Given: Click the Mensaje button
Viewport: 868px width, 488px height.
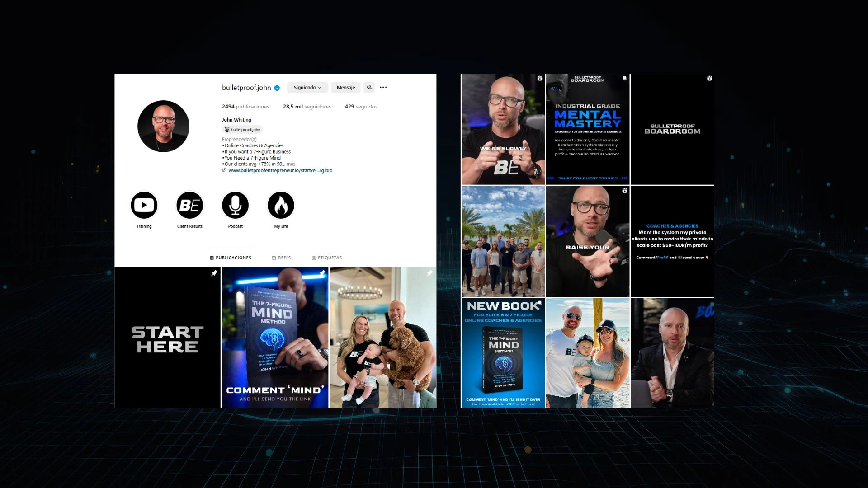Looking at the screenshot, I should pos(345,88).
